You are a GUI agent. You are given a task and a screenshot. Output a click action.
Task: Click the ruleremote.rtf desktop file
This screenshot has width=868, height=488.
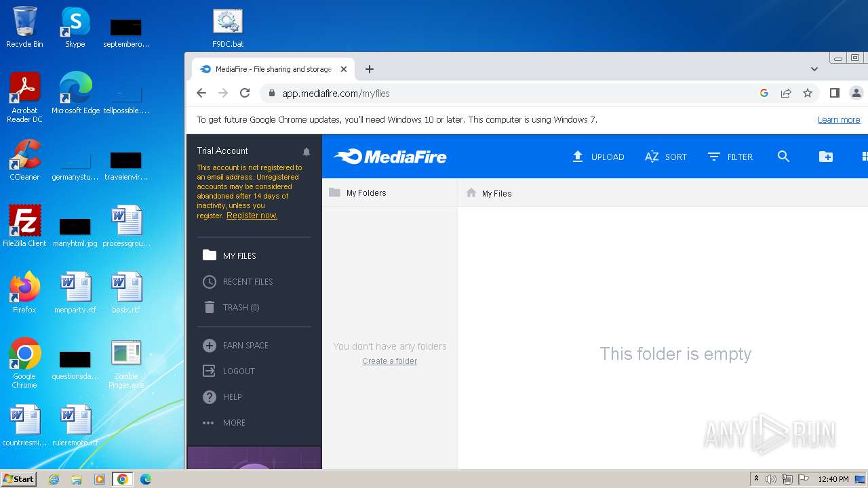[x=75, y=426]
